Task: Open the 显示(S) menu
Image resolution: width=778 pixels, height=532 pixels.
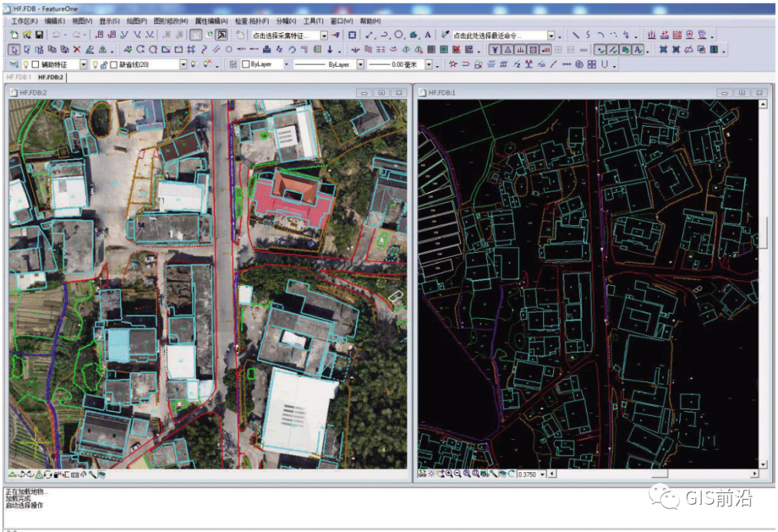Action: pos(109,21)
